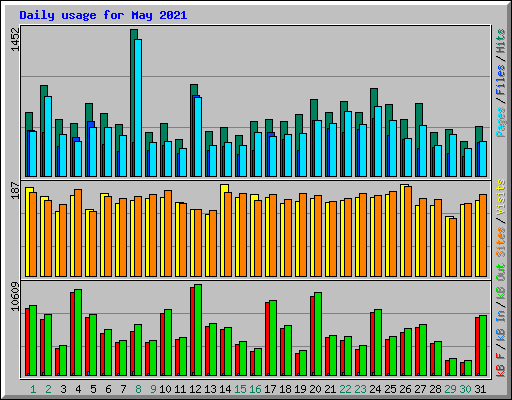This screenshot has width=512, height=400.
Task: Click day 24 on the x-axis
Action: pos(375,389)
